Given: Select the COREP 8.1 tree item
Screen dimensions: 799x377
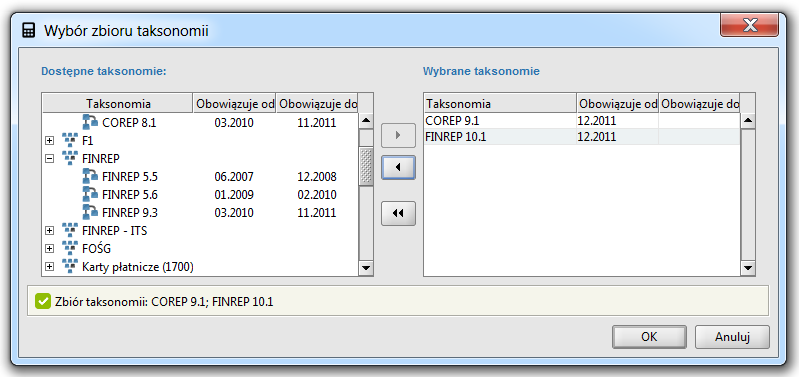Looking at the screenshot, I should pyautogui.click(x=129, y=123).
